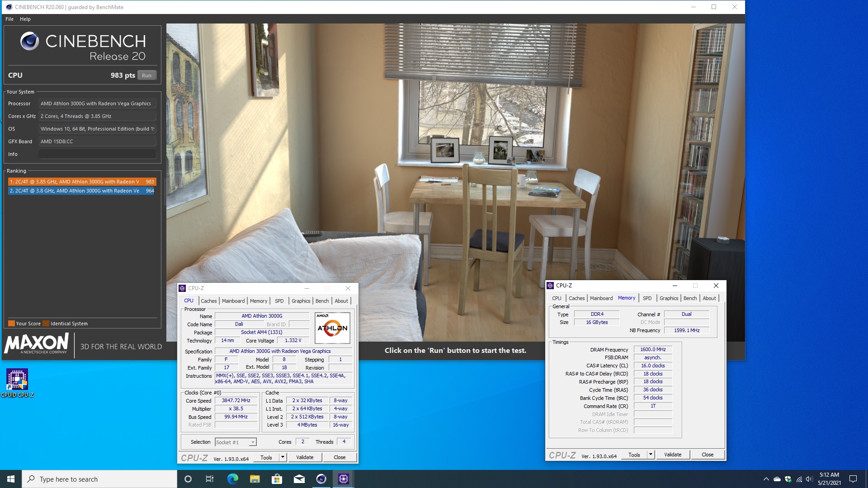Click the DRAM Frequency value 1600.0 MHz
Viewport: 868px width, 488px height.
[x=653, y=349]
